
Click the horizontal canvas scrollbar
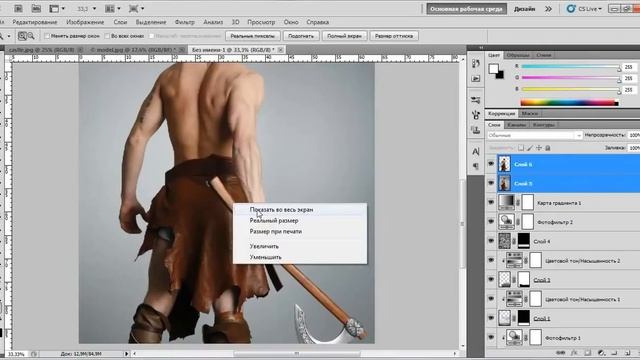pos(297,353)
